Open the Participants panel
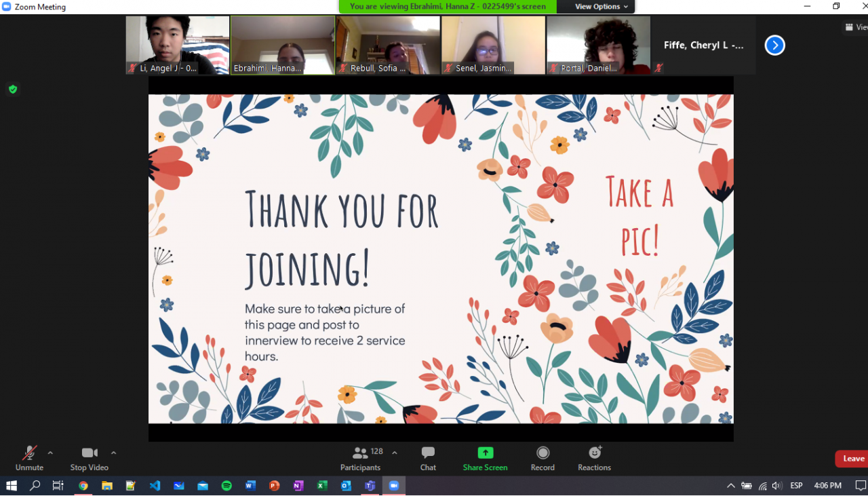The width and height of the screenshot is (868, 496). point(361,458)
